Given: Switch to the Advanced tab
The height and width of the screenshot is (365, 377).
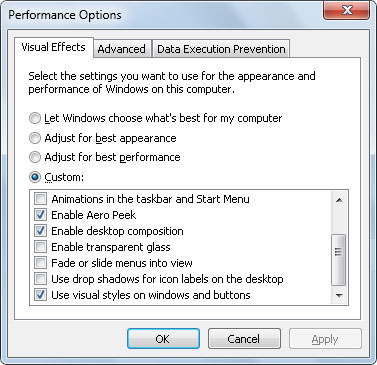Looking at the screenshot, I should [122, 49].
